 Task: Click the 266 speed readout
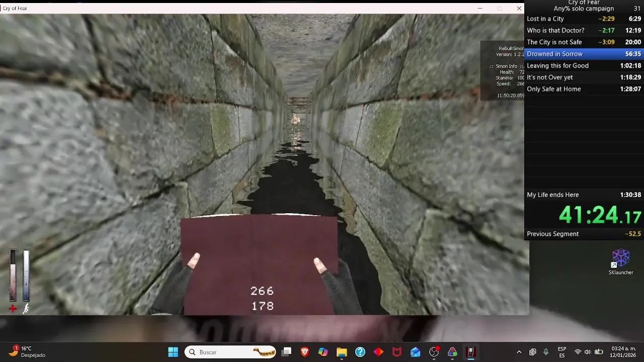point(262,291)
